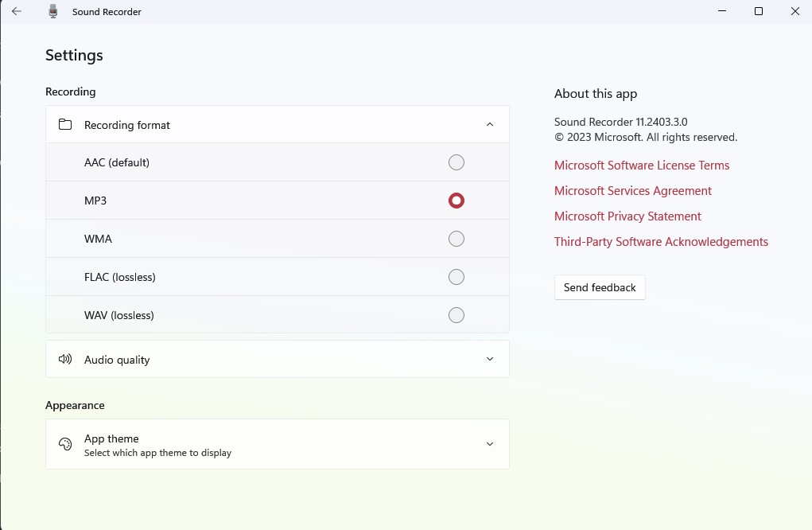Open Third-Party Software Acknowledgements link

[x=662, y=241]
